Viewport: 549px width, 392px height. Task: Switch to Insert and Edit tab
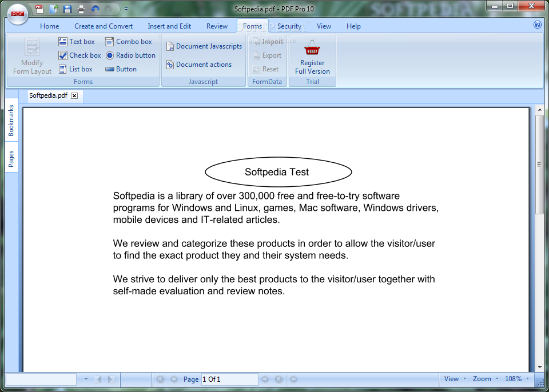[x=169, y=26]
